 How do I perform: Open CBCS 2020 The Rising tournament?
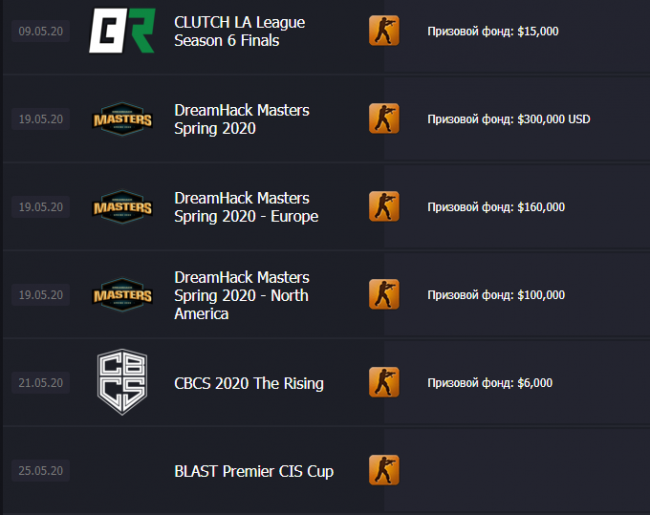click(248, 383)
